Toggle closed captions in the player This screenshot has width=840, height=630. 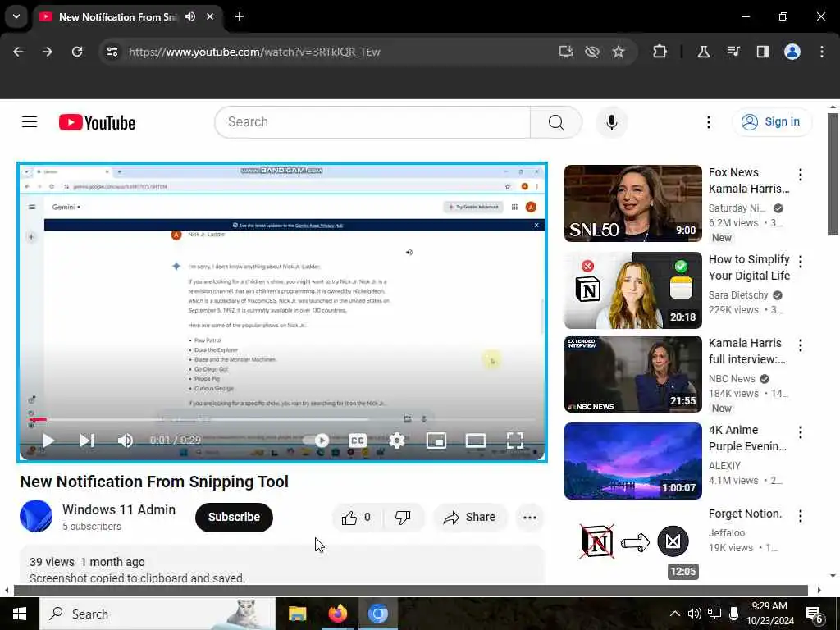click(358, 441)
